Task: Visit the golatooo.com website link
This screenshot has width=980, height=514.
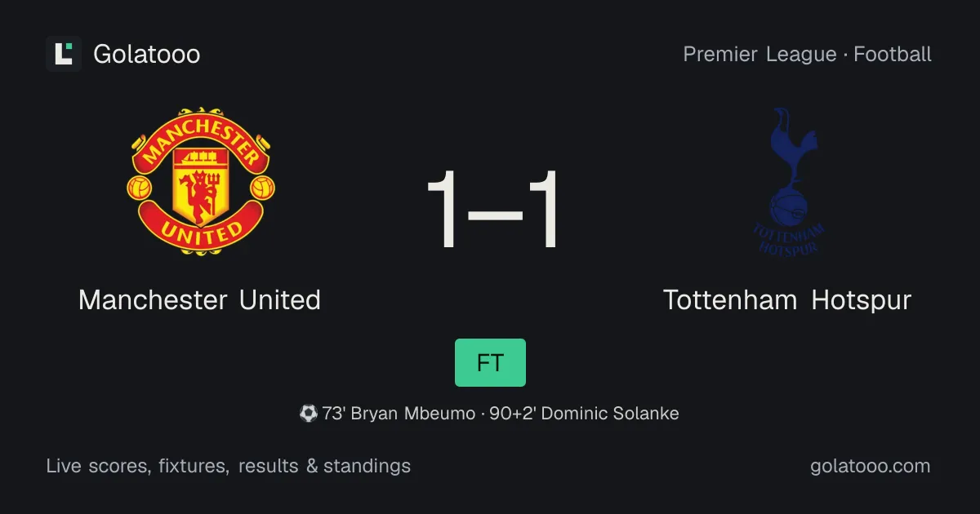Action: (870, 467)
